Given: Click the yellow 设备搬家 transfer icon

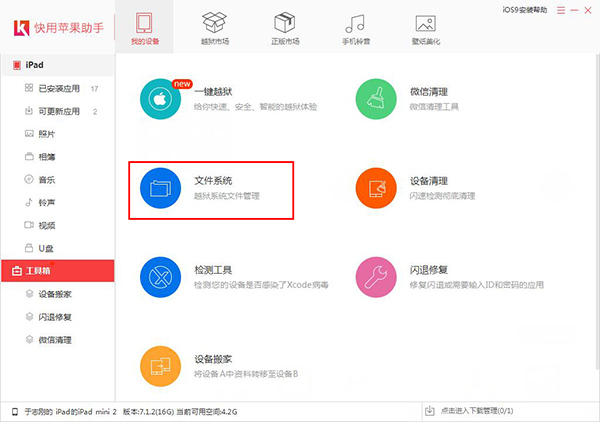Looking at the screenshot, I should (160, 366).
